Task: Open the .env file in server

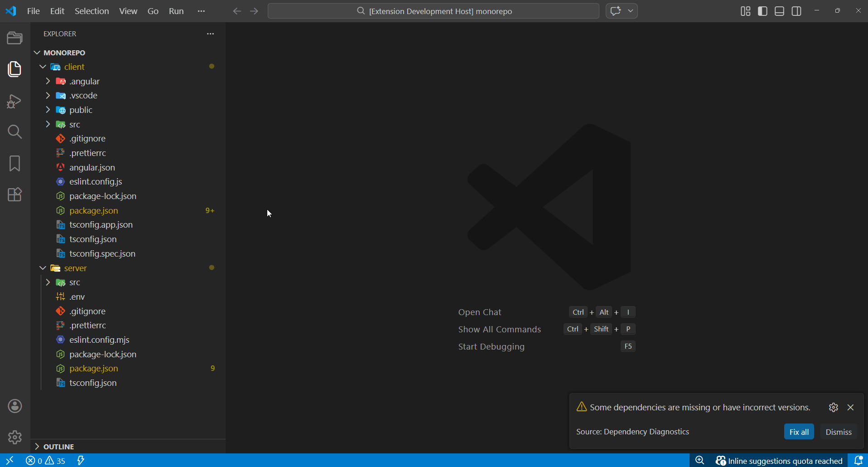Action: click(x=77, y=297)
